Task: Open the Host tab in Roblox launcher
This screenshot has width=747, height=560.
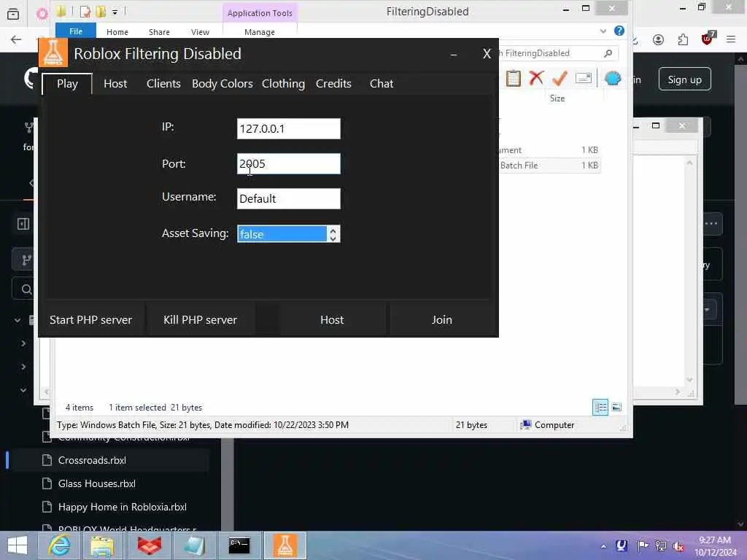Action: [115, 84]
